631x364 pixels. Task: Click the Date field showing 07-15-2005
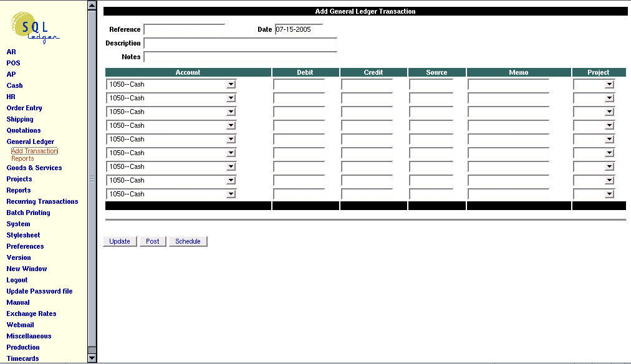point(299,29)
